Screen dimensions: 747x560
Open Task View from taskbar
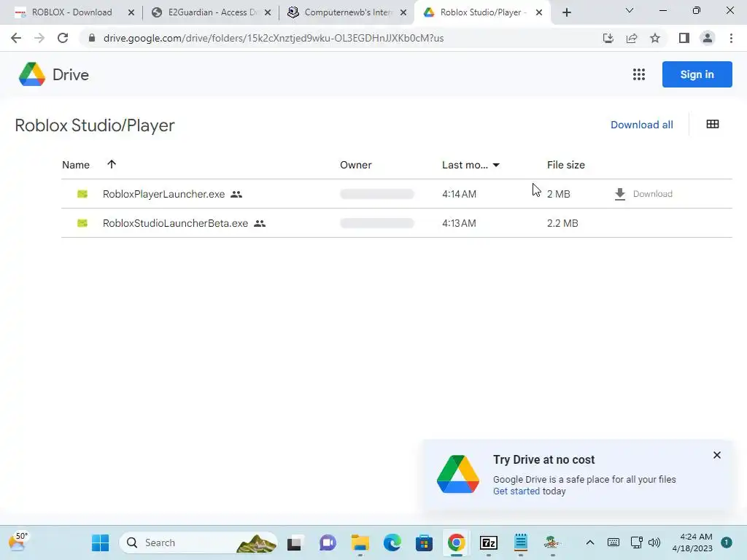click(x=295, y=542)
